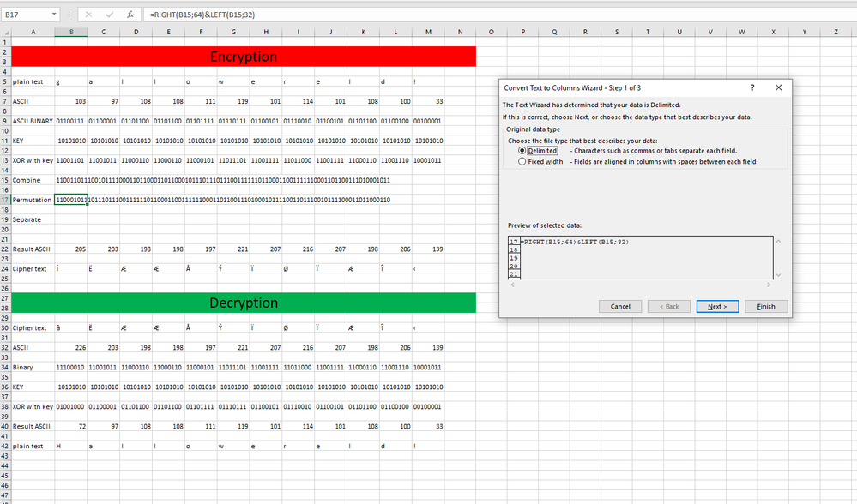Click the formula bar Cancel X icon

[x=88, y=15]
